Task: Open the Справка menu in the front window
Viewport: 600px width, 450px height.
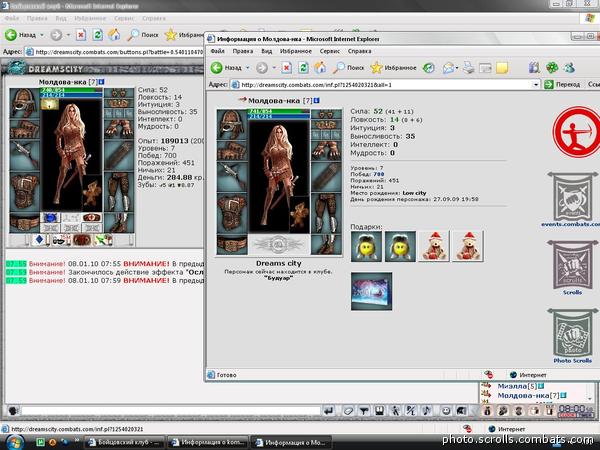Action: [359, 51]
